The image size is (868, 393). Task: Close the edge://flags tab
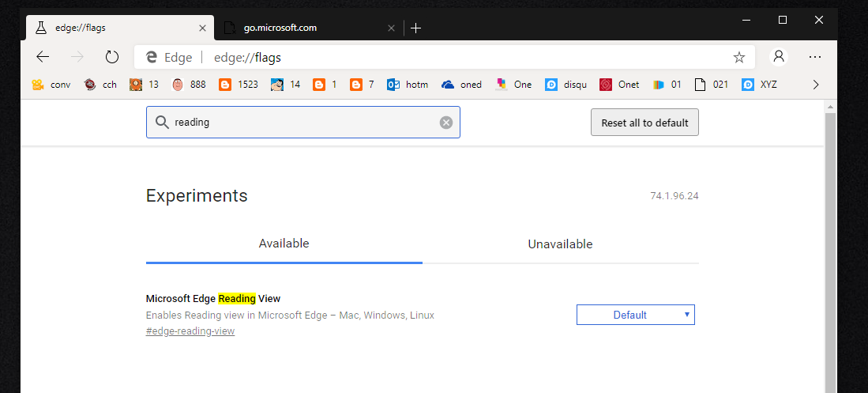click(203, 28)
